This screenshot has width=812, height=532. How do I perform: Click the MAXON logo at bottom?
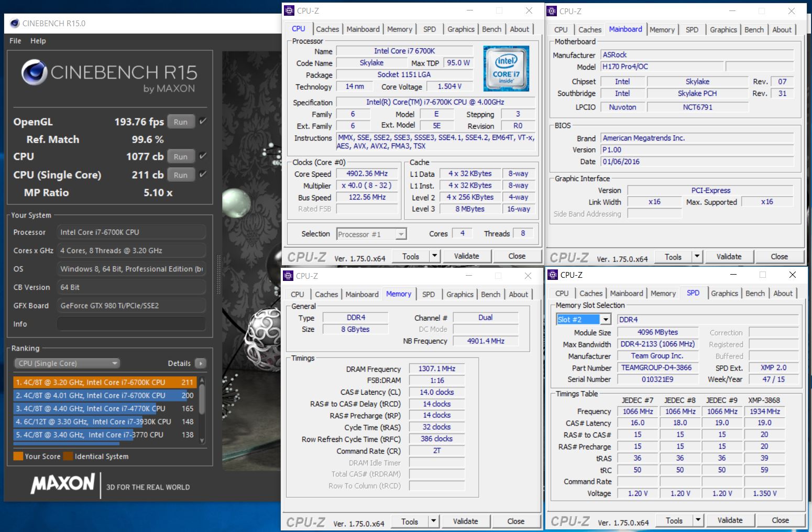pyautogui.click(x=63, y=483)
